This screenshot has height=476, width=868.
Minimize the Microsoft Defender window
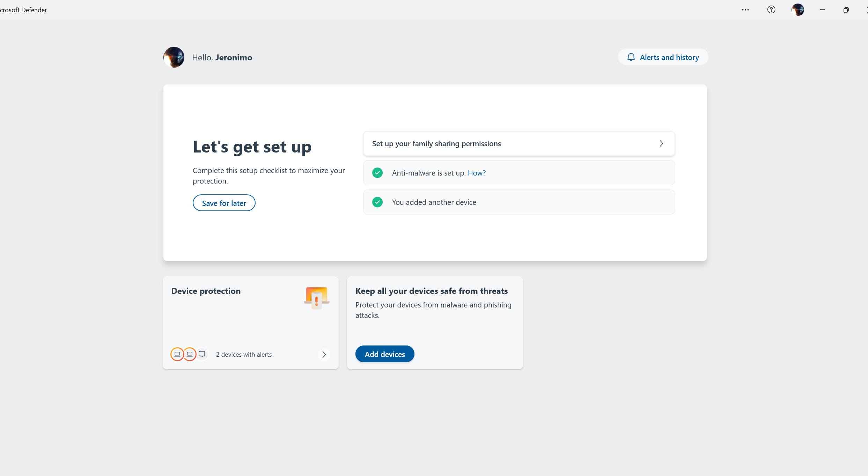tap(822, 10)
